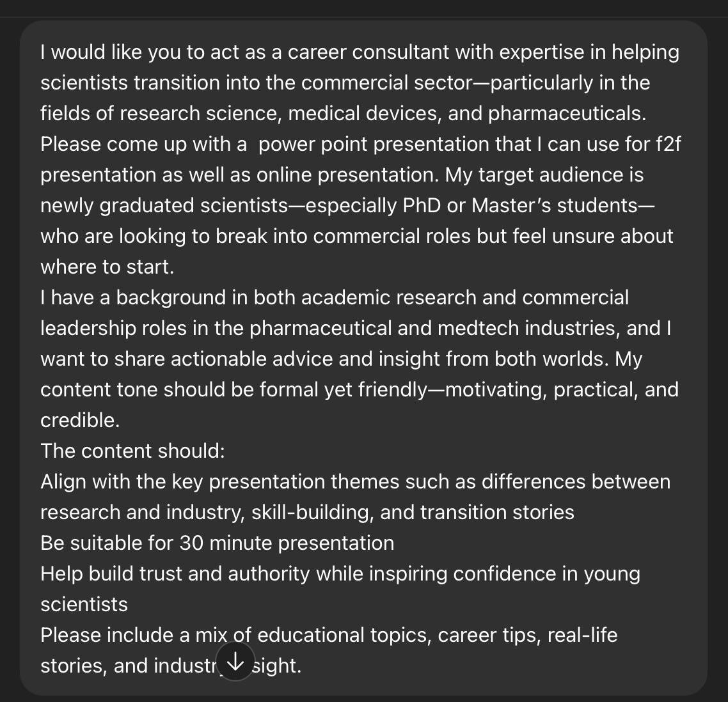This screenshot has width=728, height=702.
Task: Click the word 'credible.' in the message
Action: click(x=80, y=420)
